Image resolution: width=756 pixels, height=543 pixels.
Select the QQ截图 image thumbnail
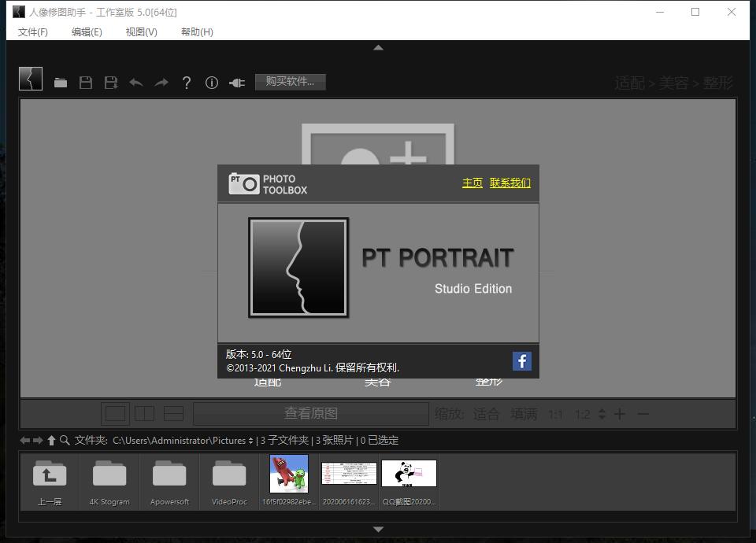point(409,473)
